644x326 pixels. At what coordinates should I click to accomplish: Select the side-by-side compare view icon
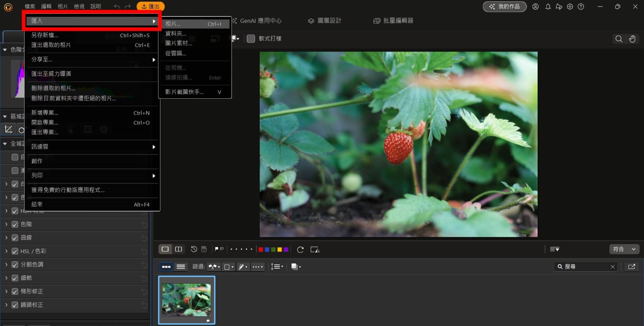[178, 249]
